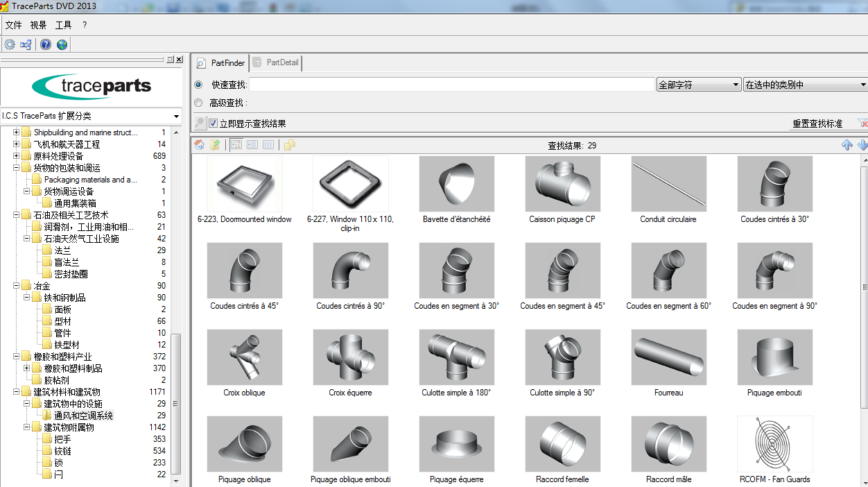Select the 高级查找 radio button
The height and width of the screenshot is (487, 868).
click(200, 103)
